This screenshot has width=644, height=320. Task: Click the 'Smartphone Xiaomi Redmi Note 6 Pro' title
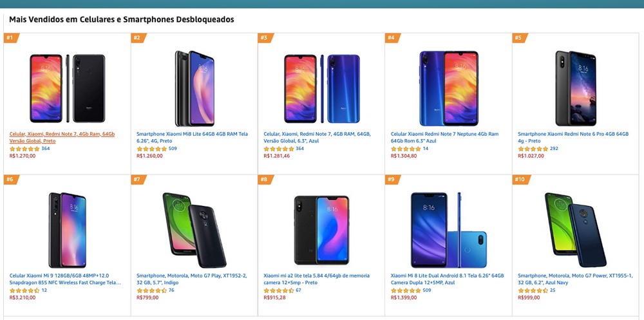(x=573, y=137)
